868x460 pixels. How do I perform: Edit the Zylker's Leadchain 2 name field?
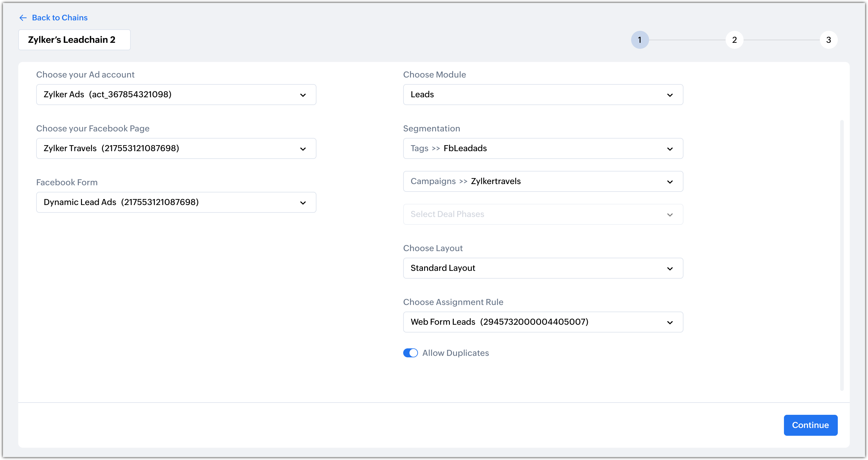(x=74, y=40)
